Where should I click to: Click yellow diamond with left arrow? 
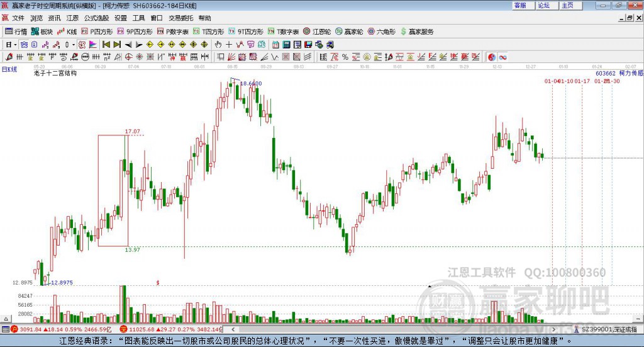pos(150,45)
